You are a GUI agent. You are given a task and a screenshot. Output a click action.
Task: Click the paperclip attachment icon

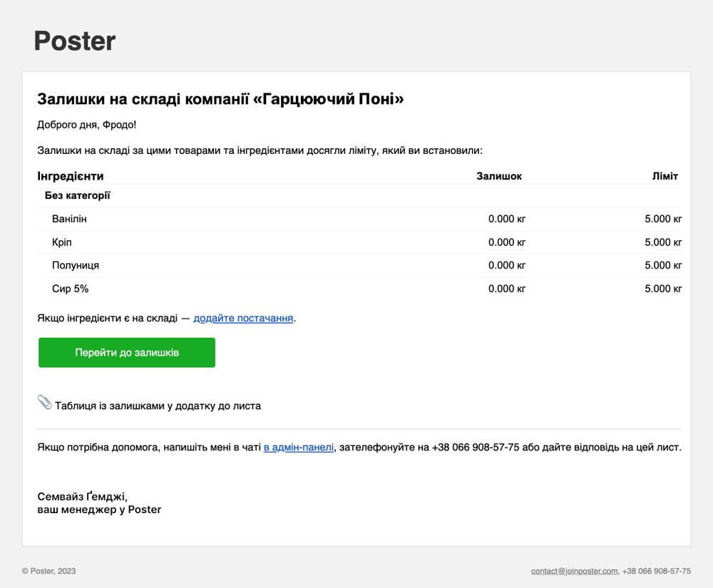click(x=44, y=403)
